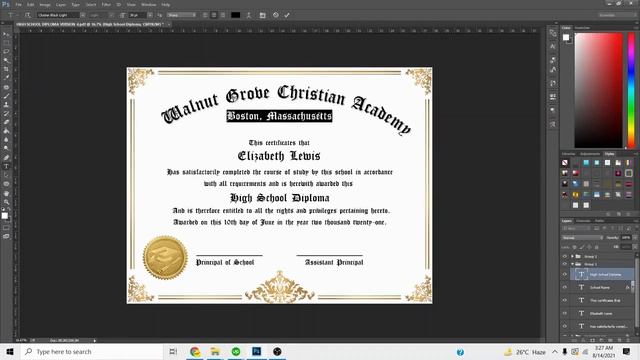Select the Path Selection tool
Screen dimensions: 640x360
[x=6, y=175]
